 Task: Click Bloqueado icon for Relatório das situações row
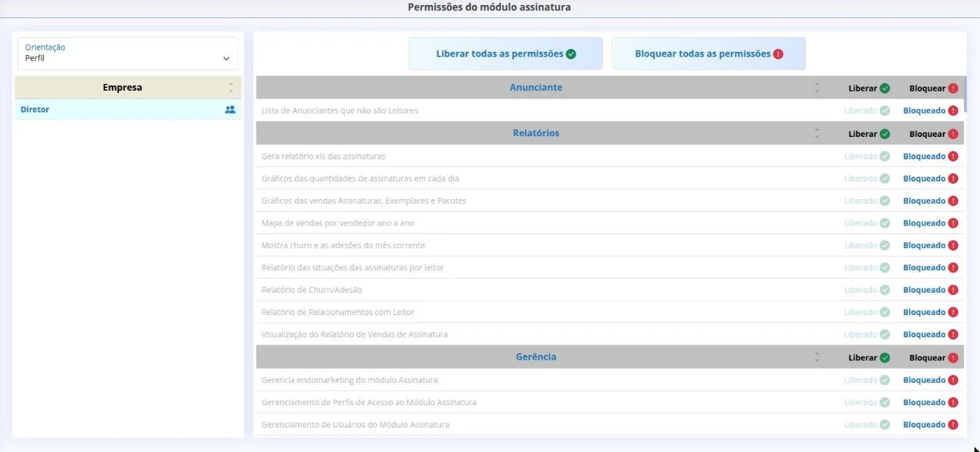pyautogui.click(x=953, y=268)
